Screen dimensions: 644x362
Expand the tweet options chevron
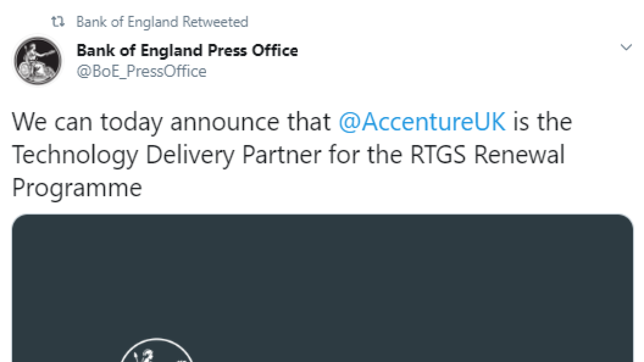tap(626, 47)
